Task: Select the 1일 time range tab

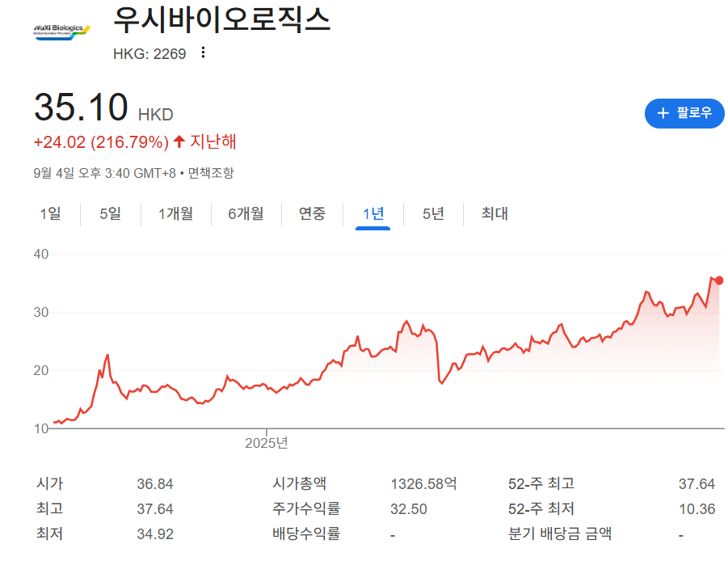Action: pos(51,213)
